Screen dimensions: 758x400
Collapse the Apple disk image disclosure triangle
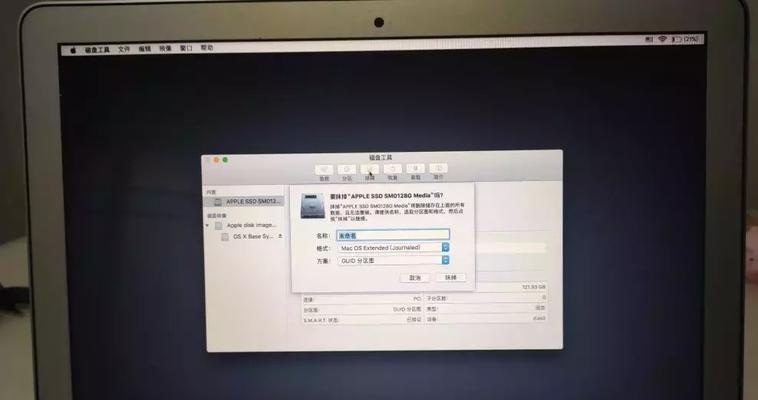[208, 225]
